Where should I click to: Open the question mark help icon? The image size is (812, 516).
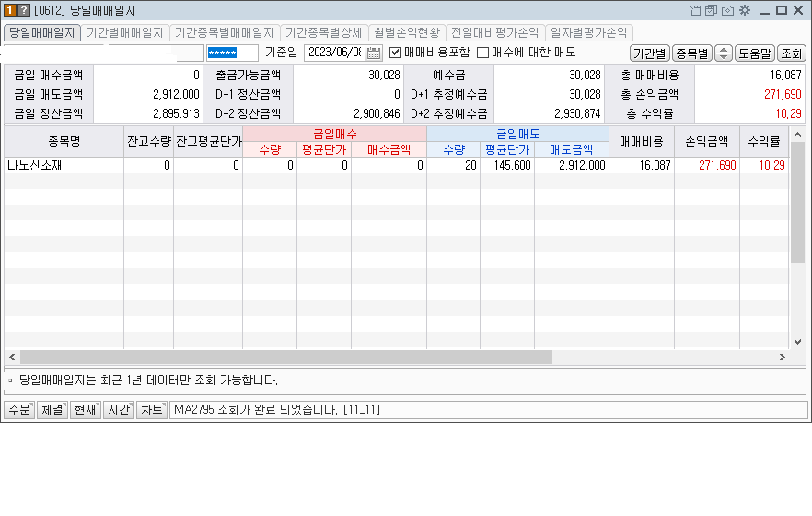24,10
